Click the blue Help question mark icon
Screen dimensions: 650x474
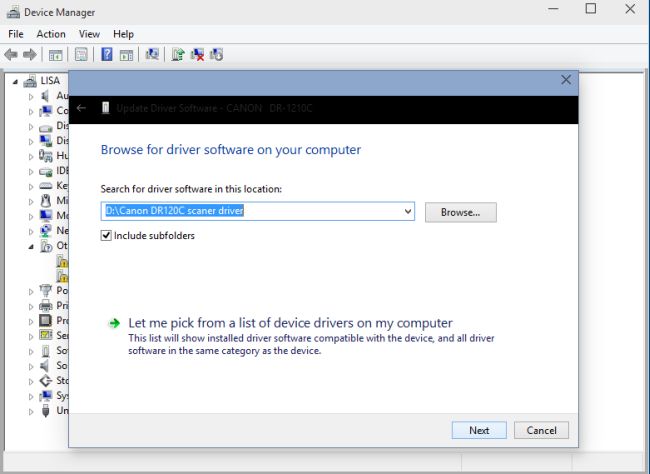click(107, 54)
